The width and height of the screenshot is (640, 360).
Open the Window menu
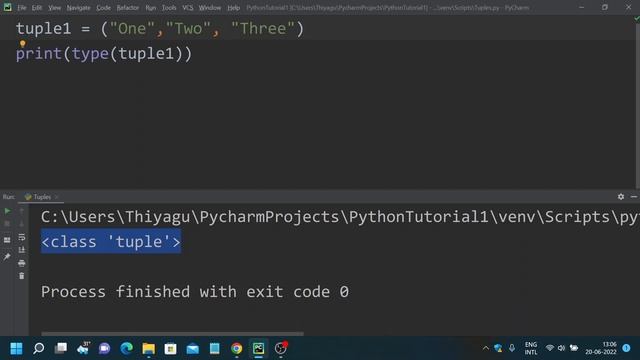click(210, 8)
